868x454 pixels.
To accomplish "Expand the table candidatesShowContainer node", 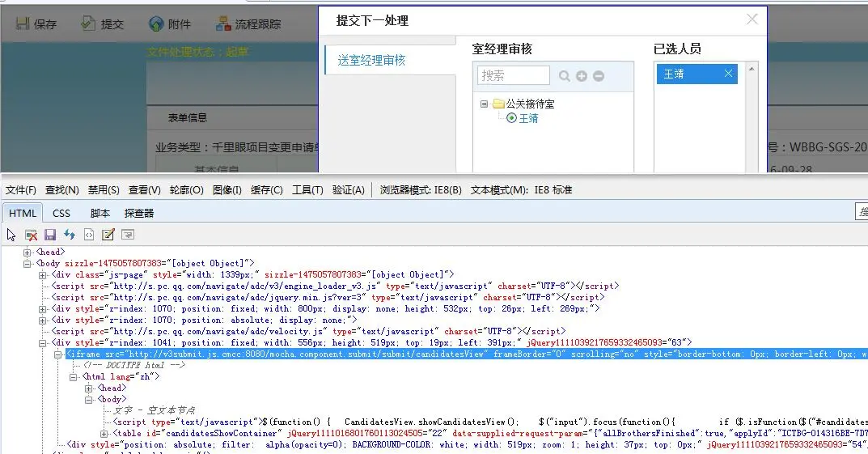I will (x=104, y=434).
